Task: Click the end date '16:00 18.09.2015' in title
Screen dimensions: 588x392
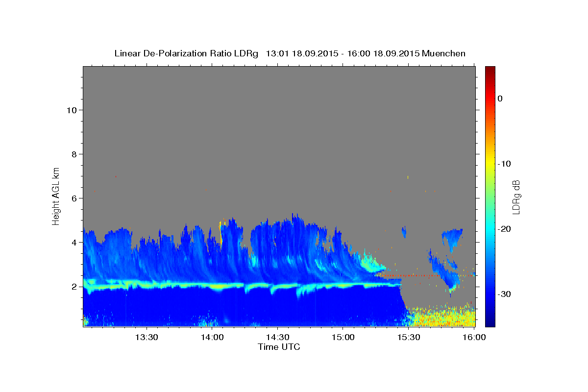Action: click(383, 53)
